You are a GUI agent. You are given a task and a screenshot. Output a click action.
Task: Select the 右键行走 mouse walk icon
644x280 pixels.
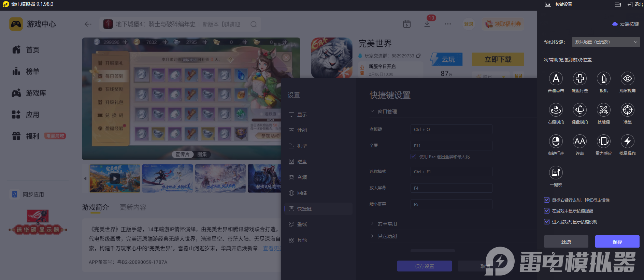(556, 141)
